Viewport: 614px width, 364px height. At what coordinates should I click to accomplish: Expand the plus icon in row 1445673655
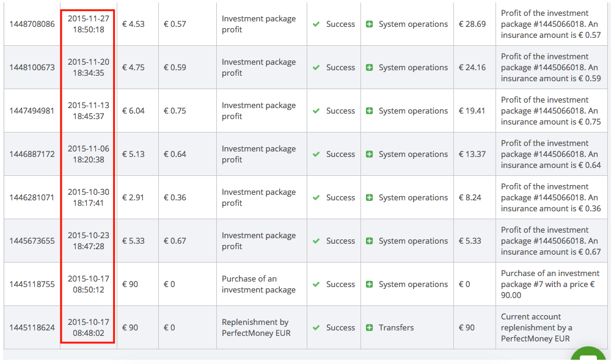coord(369,241)
